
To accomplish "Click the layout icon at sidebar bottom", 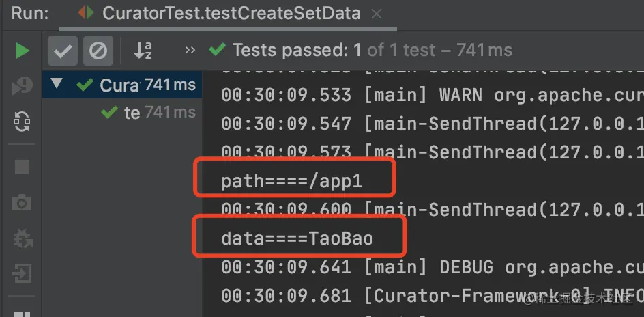I will click(22, 314).
